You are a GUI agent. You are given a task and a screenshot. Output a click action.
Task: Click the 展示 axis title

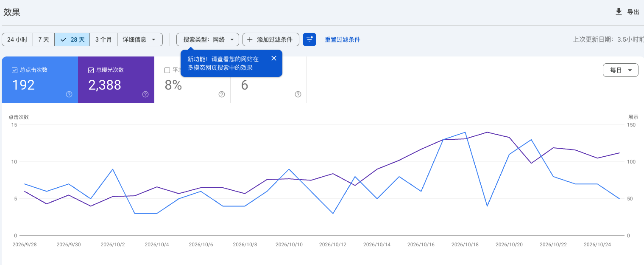[x=633, y=117]
